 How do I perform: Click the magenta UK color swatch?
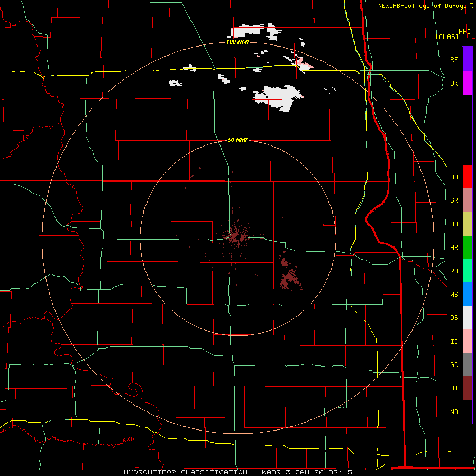(x=467, y=83)
